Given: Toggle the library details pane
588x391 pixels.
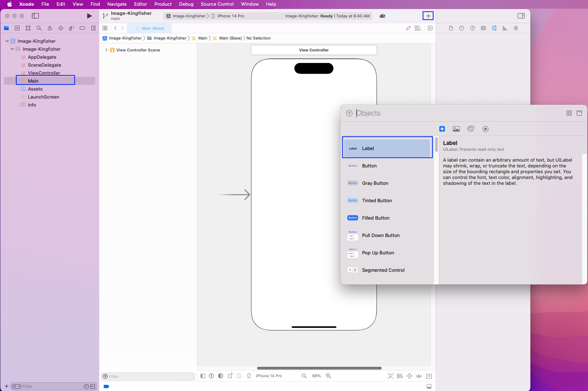Looking at the screenshot, I should click(x=579, y=113).
